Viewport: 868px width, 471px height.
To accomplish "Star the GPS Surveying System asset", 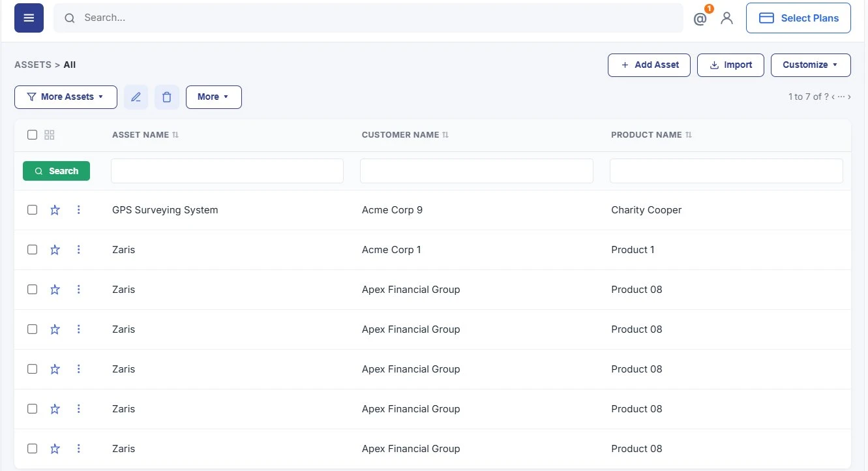I will 55,210.
